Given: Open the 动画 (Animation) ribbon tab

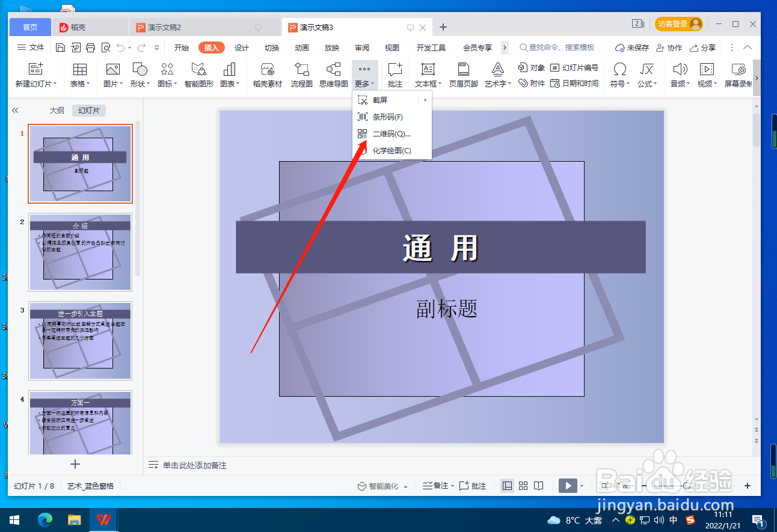Looking at the screenshot, I should coord(302,47).
